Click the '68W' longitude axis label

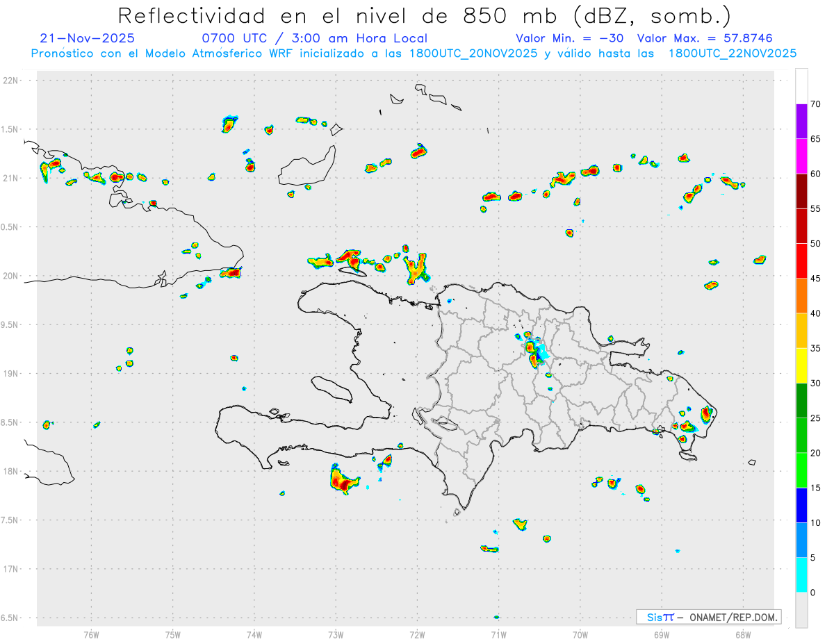click(743, 634)
